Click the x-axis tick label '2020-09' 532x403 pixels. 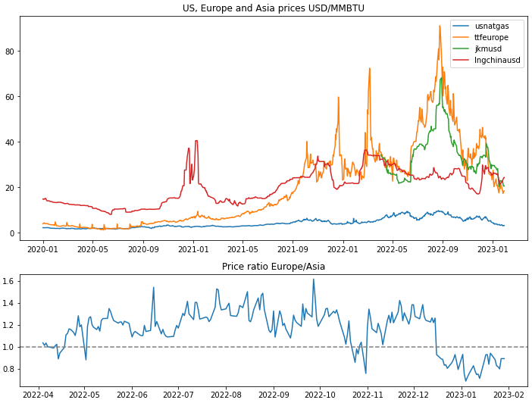(143, 249)
